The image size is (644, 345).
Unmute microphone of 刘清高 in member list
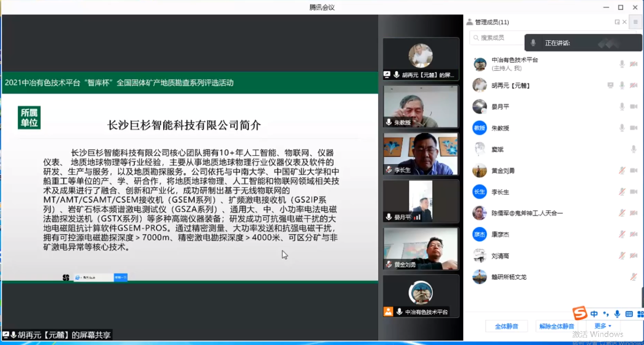tap(622, 256)
